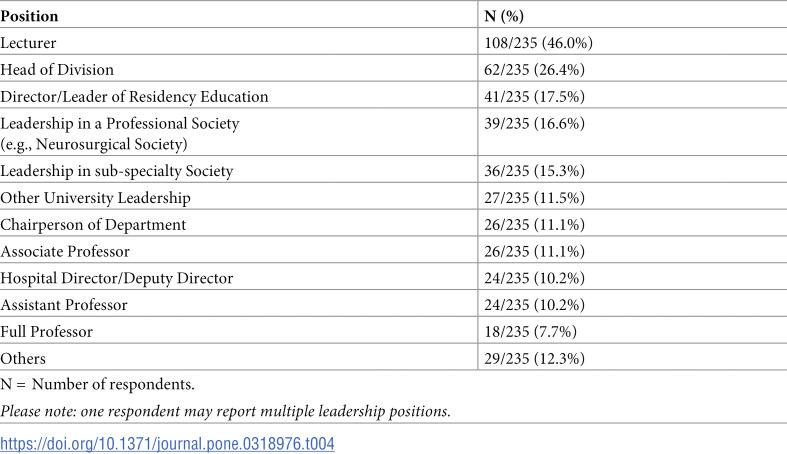
Task: Click the 39/235 (16.6%) value
Action: click(534, 123)
